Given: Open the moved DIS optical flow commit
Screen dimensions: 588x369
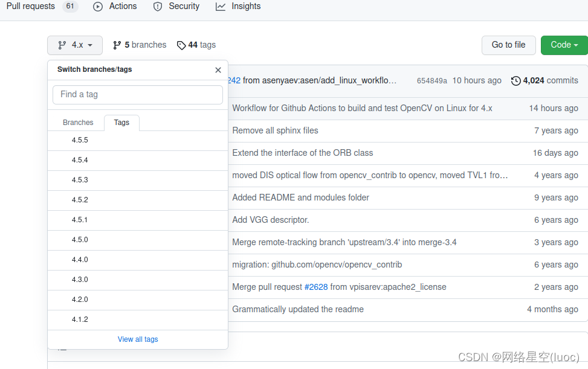Looking at the screenshot, I should 370,175.
